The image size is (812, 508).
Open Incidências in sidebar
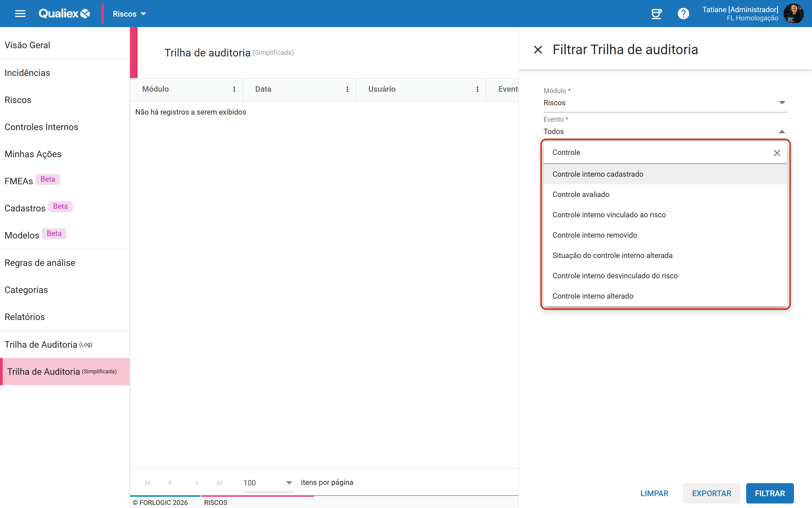pos(65,73)
